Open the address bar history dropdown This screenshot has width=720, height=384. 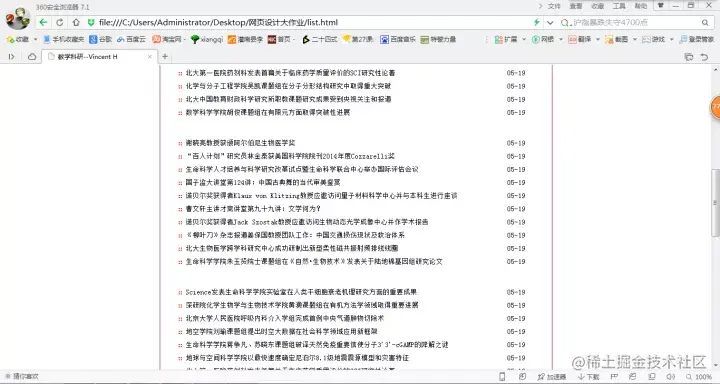click(x=550, y=22)
